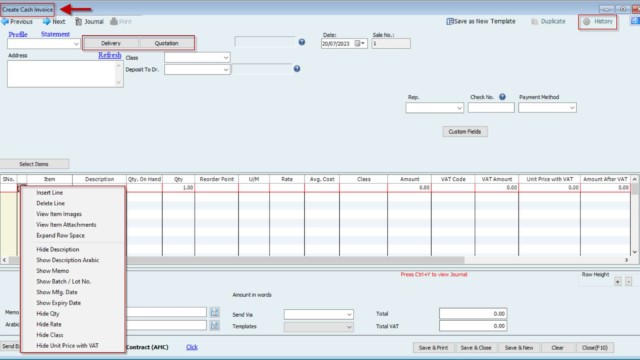Click the Quotation button

[166, 43]
